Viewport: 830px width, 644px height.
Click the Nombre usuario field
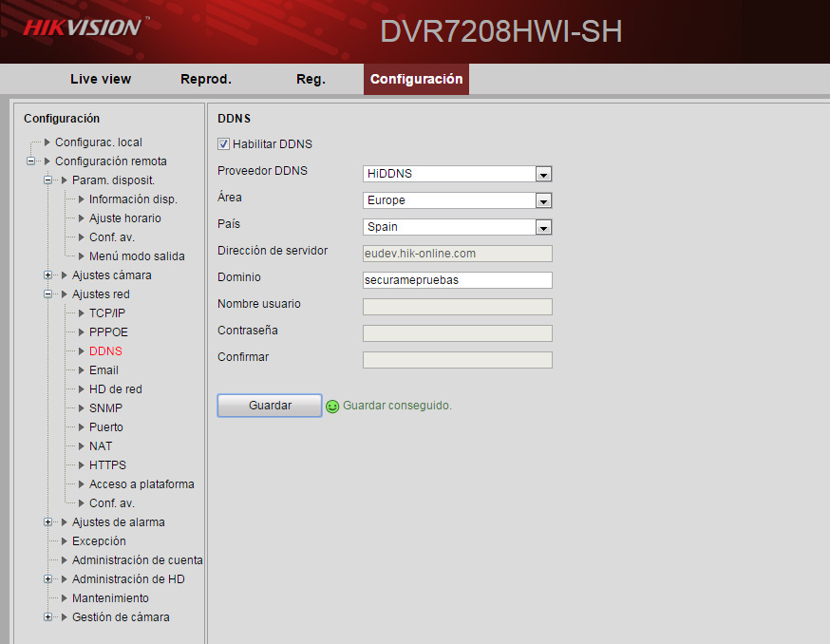pos(458,307)
